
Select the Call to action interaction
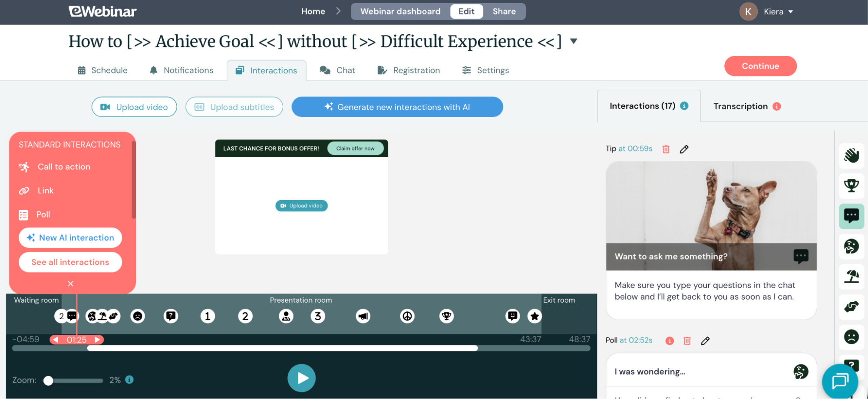(64, 166)
